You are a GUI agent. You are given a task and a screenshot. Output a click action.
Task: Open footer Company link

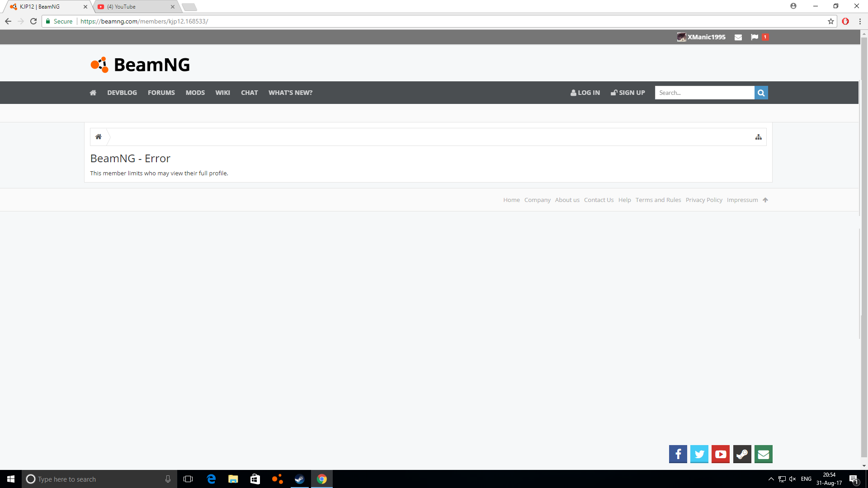[x=538, y=200]
